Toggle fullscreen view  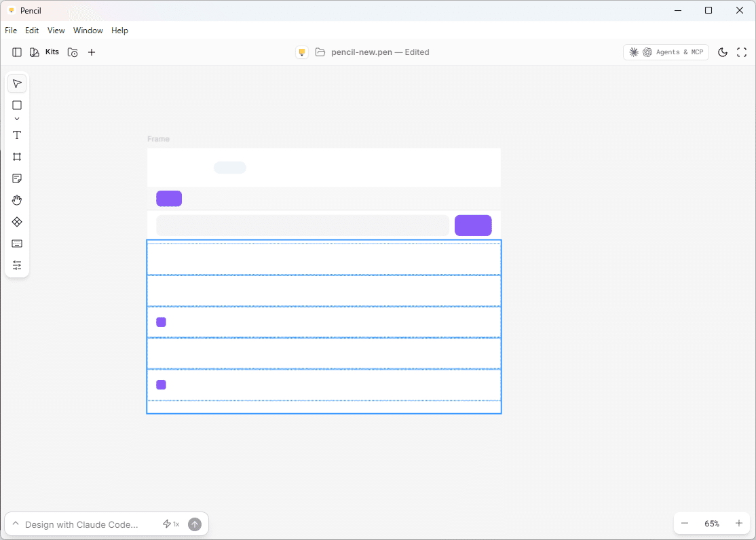[742, 52]
